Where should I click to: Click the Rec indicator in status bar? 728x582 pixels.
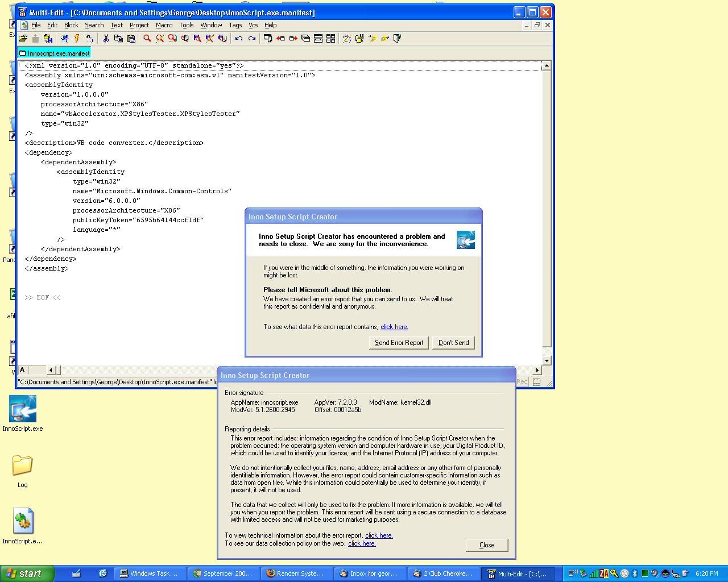522,382
